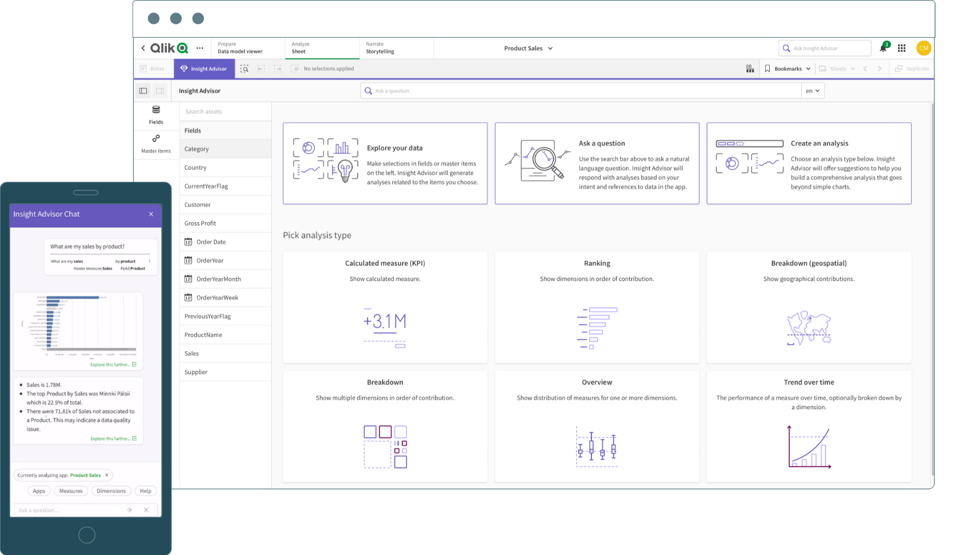Click the Ask a question search bar
This screenshot has width=980, height=555.
click(x=581, y=91)
